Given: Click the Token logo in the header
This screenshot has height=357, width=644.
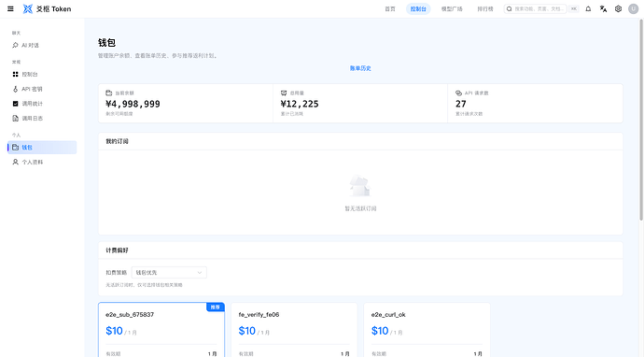Looking at the screenshot, I should (x=47, y=8).
